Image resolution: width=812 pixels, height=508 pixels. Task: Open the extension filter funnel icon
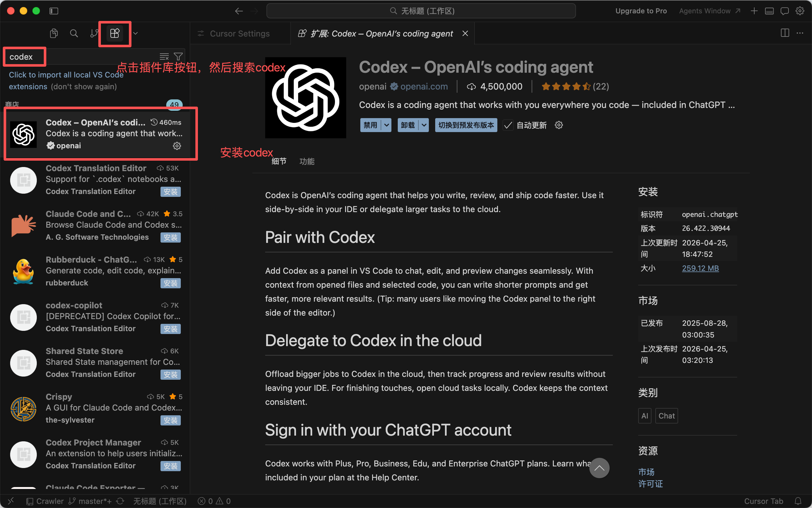click(178, 57)
